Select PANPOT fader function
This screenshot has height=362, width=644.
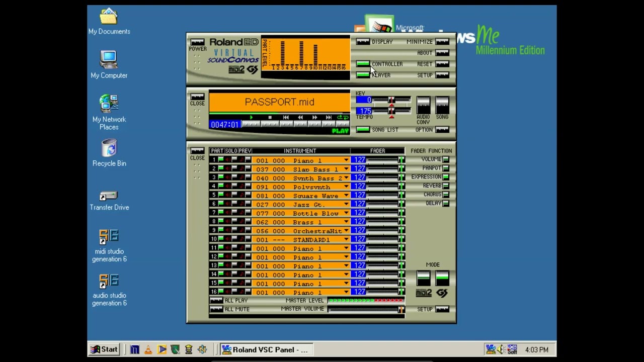click(x=446, y=168)
